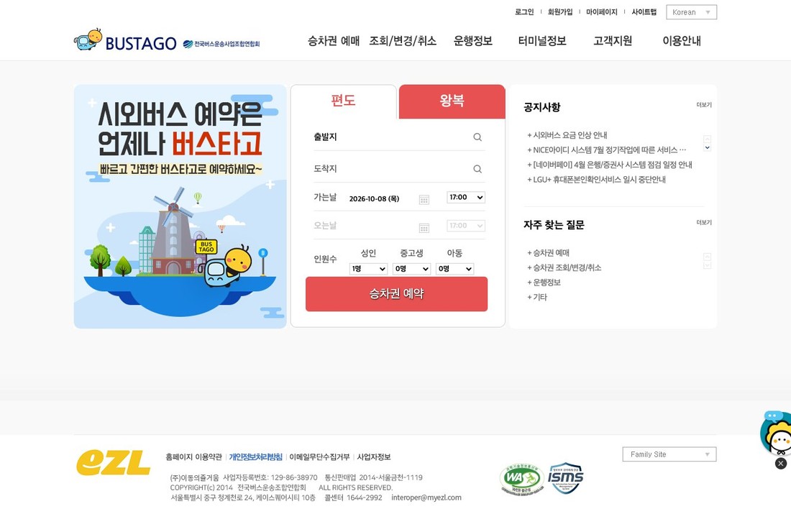Click the interoper@myezl.com email text
Screen dimensions: 791x532
[426, 497]
